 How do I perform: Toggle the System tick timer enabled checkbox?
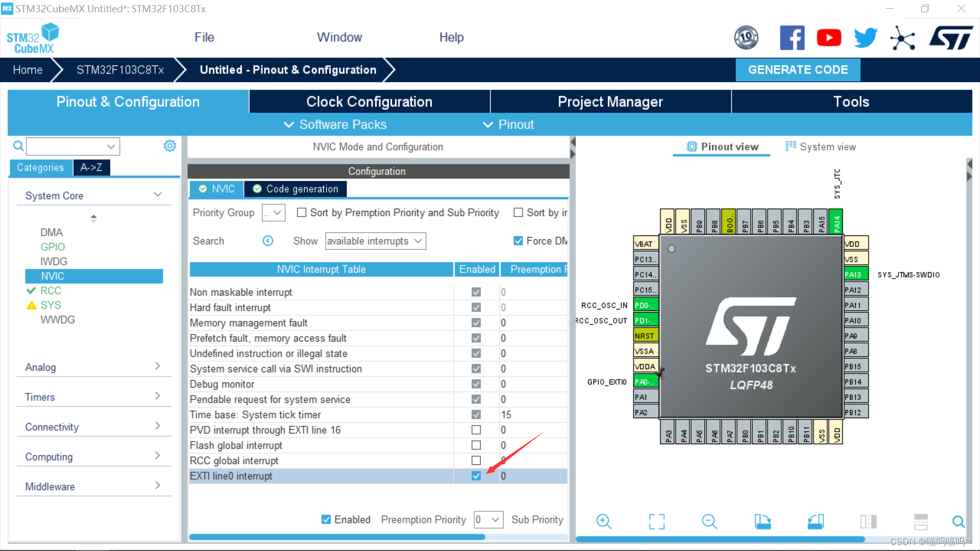476,414
